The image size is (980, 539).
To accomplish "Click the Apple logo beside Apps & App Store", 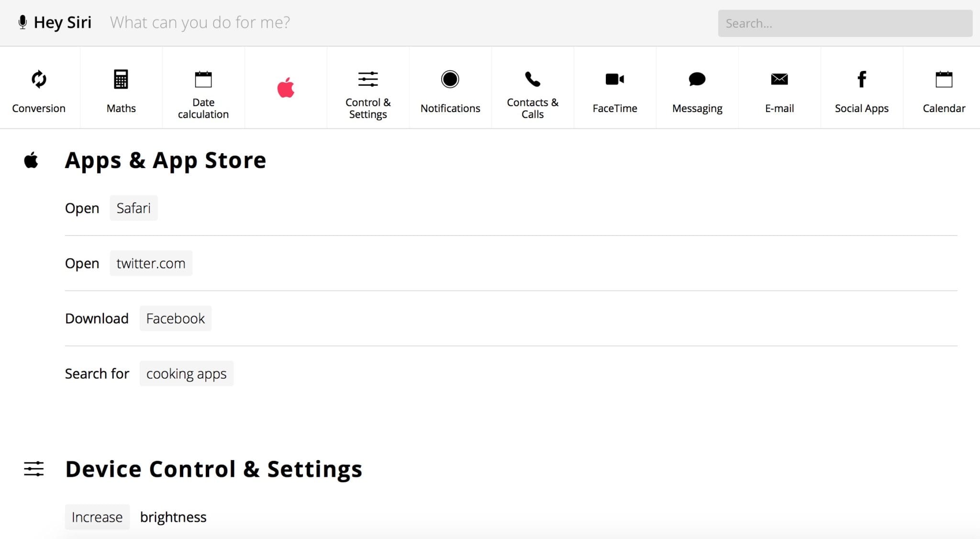I will point(31,160).
